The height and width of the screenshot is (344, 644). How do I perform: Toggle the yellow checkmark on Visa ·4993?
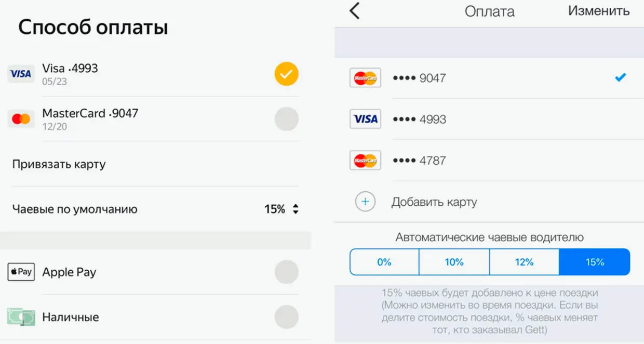point(286,74)
